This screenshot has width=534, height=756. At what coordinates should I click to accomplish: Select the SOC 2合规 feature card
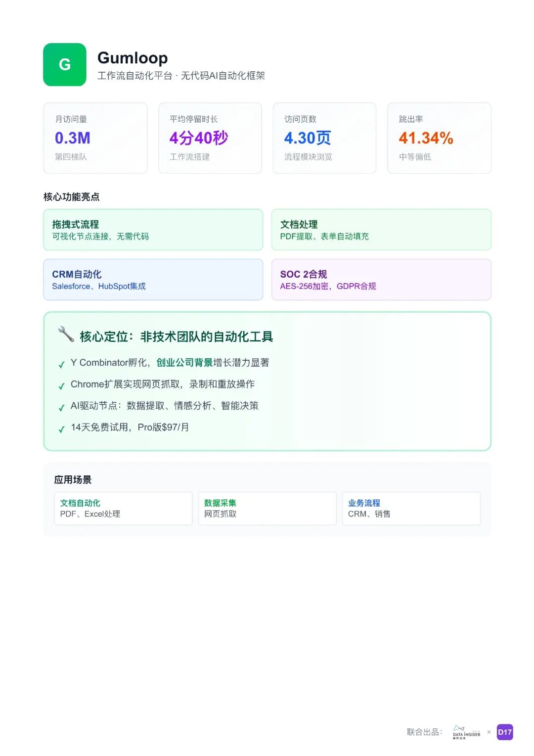381,280
